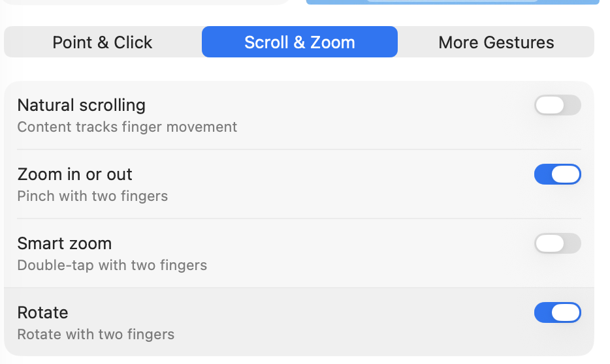Click divider line above the Rotate row

click(299, 288)
